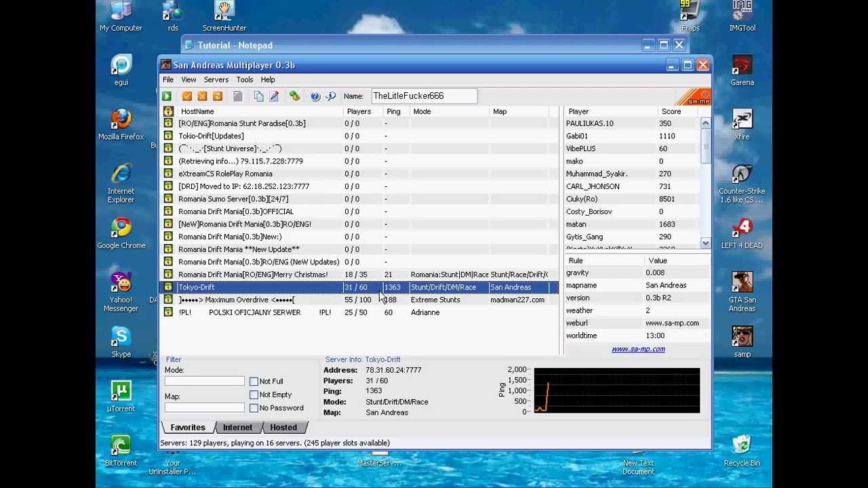Viewport: 868px width, 488px height.
Task: Click the orange X Delete Server icon
Action: (x=202, y=96)
